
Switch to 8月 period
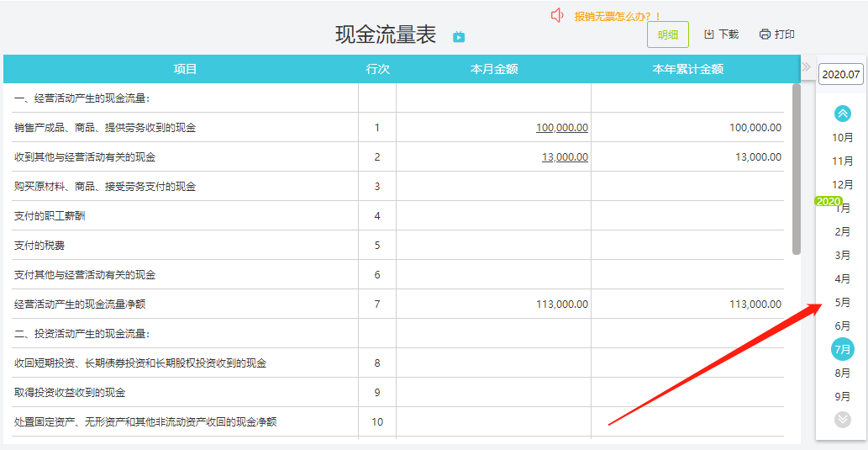click(843, 373)
